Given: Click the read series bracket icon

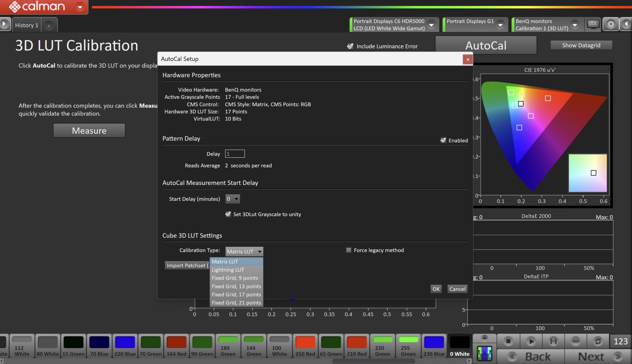Looking at the screenshot, I should point(553,341).
